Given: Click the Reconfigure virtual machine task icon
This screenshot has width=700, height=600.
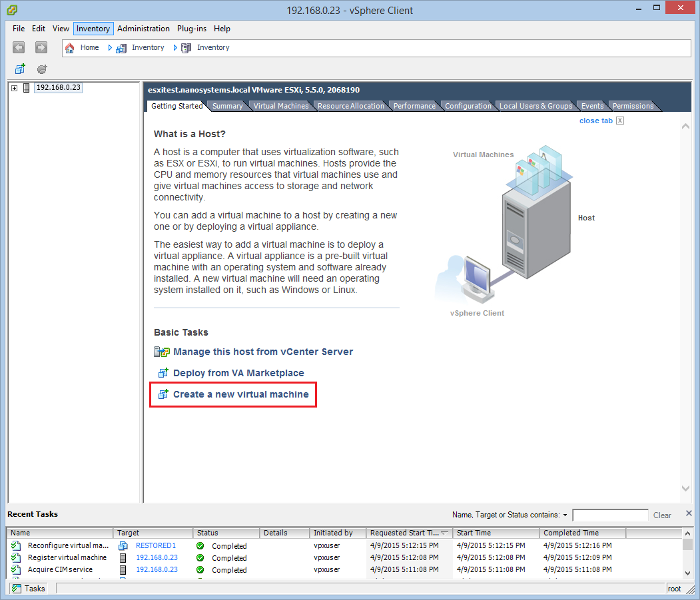Looking at the screenshot, I should click(x=16, y=545).
